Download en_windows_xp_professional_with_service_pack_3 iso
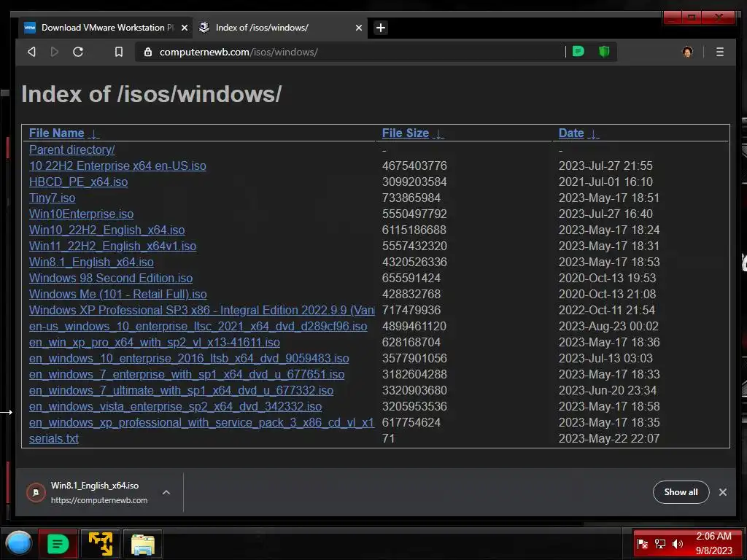Viewport: 747px width, 560px height. [202, 422]
